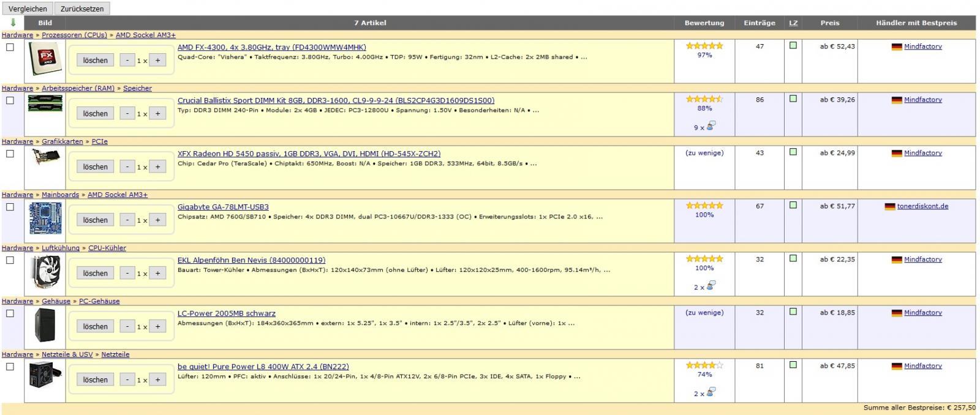Open tonerdiskont.de dealer link
The height and width of the screenshot is (415, 980).
coord(922,206)
